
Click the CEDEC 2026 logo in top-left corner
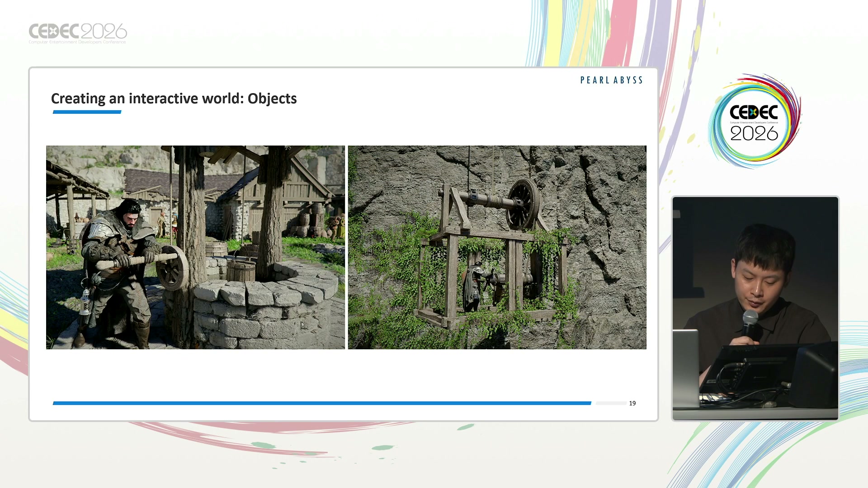point(78,33)
